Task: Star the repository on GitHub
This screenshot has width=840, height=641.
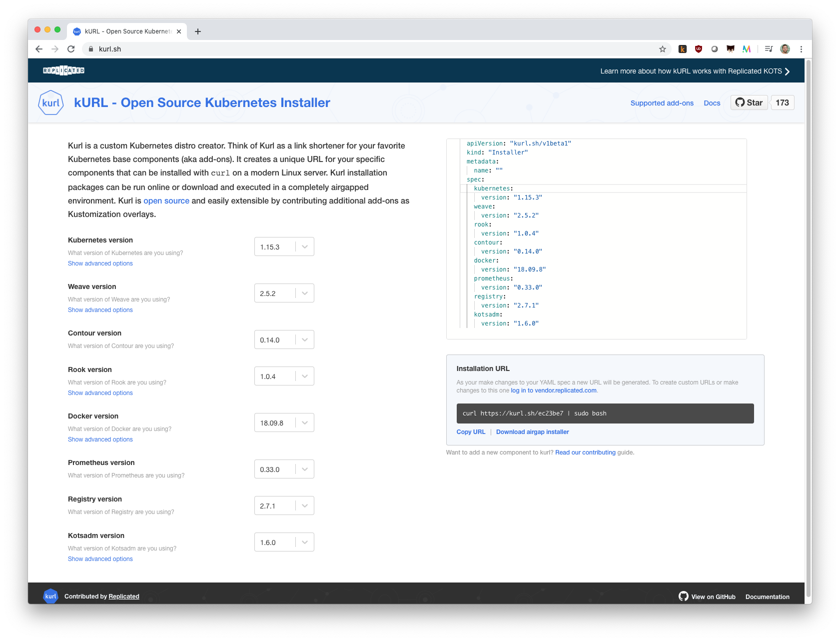Action: pos(749,102)
